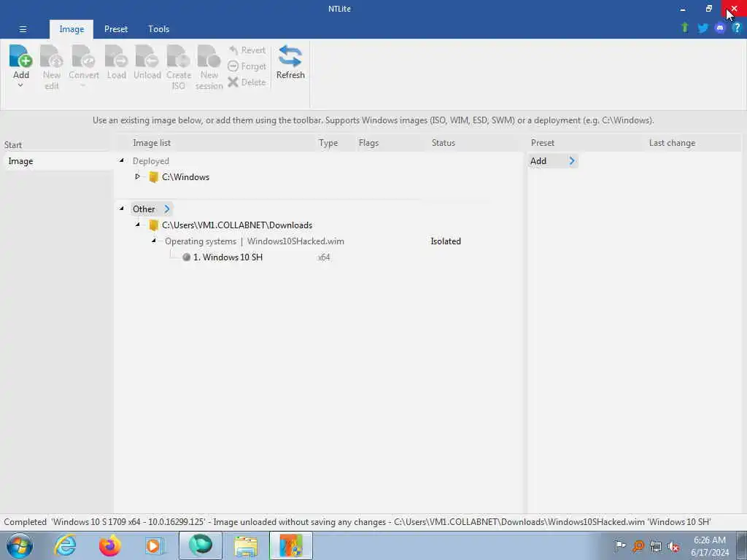Restore down the NTLite window
Screen dimensions: 747x560
[x=708, y=9]
